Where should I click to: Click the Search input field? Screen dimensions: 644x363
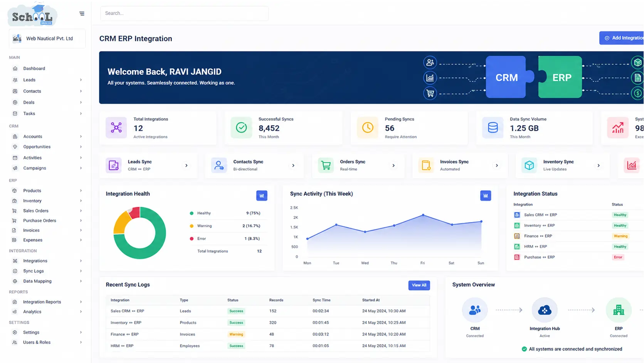184,13
